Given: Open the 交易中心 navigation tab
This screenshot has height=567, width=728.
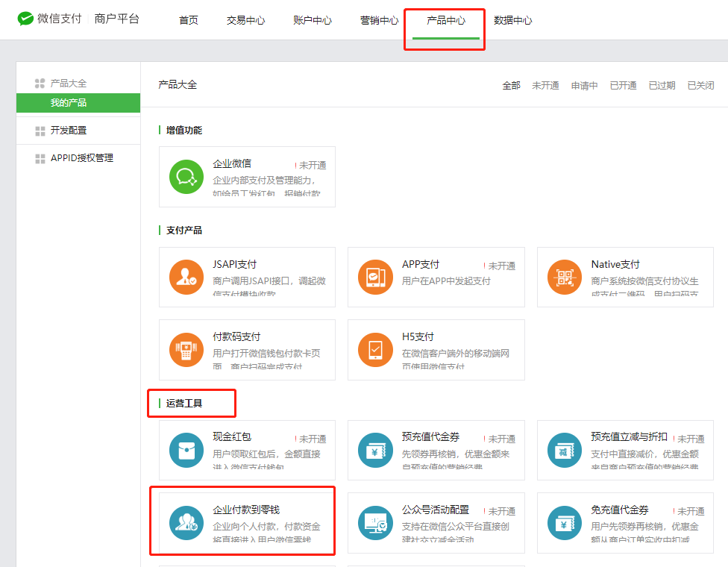Looking at the screenshot, I should (245, 20).
